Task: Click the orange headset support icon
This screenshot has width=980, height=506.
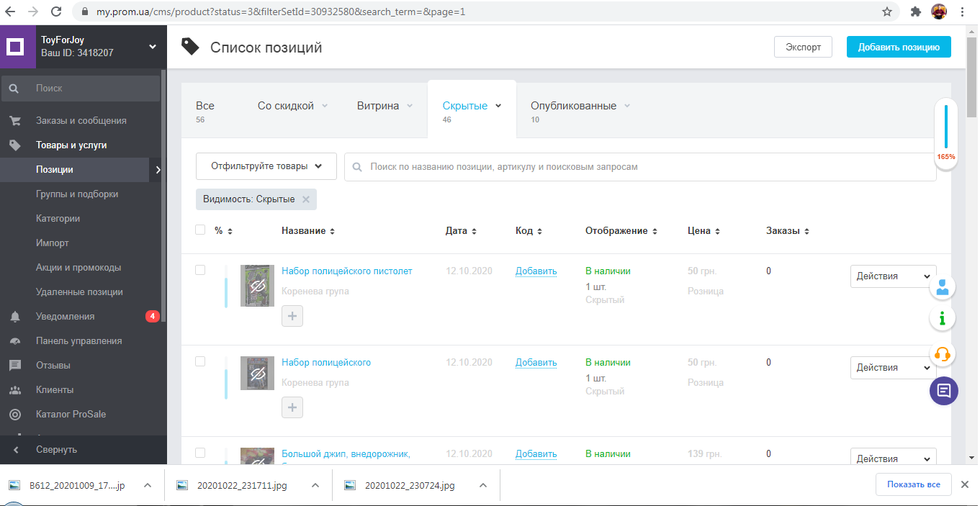Action: 943,354
